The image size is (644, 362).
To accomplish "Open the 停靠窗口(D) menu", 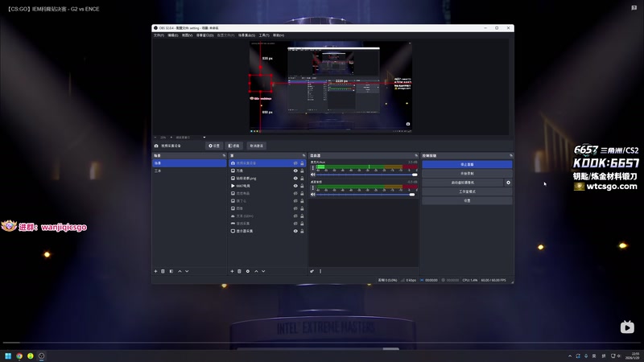I will (x=204, y=35).
